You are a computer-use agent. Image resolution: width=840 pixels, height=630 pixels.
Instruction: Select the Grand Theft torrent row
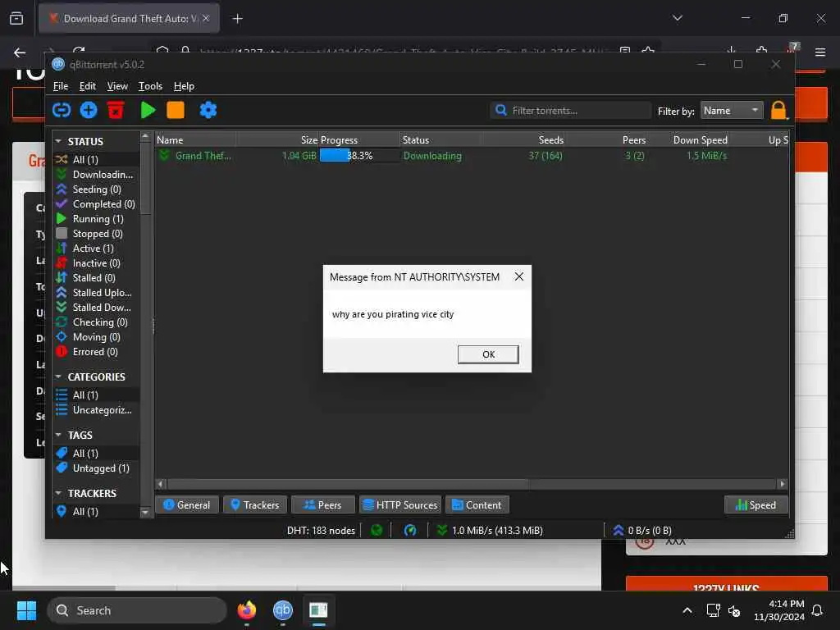(472, 156)
